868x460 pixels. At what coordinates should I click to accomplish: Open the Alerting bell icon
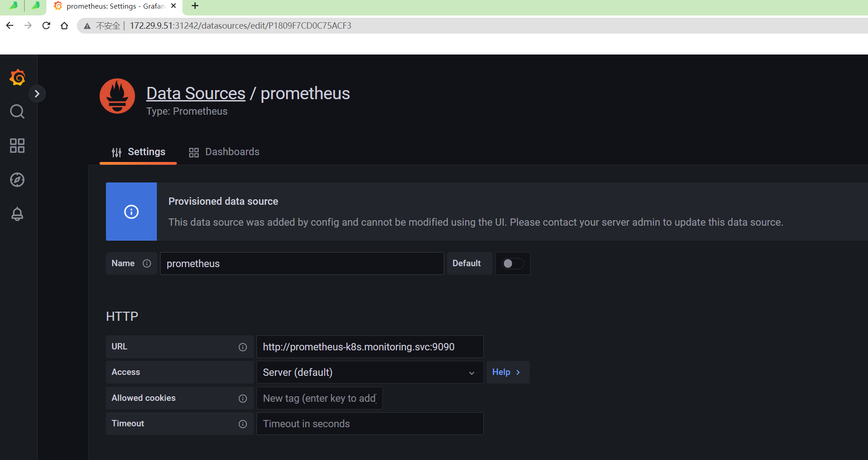pyautogui.click(x=17, y=214)
